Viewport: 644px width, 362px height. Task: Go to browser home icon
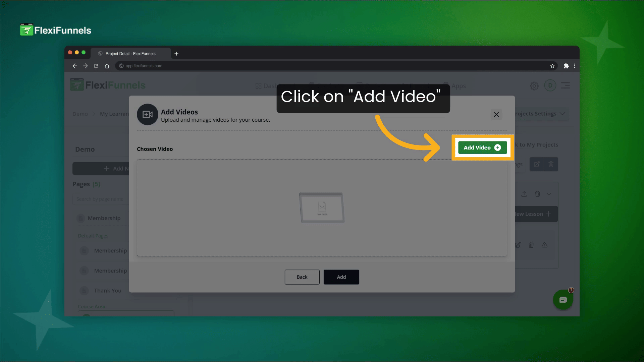(107, 66)
